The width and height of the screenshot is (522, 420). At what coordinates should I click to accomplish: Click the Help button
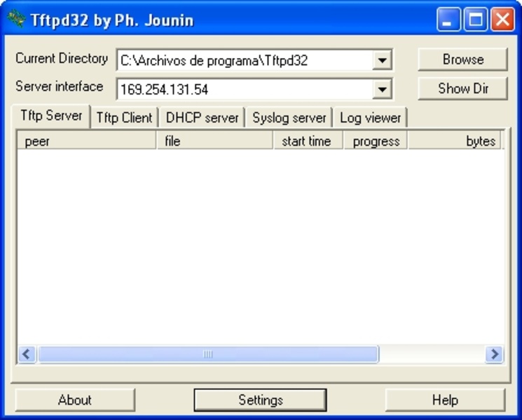click(x=445, y=400)
